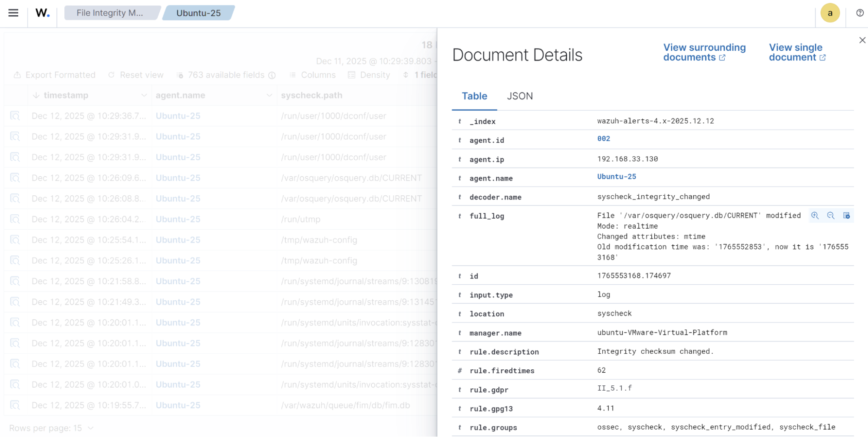Inspect the /run/utmp row document details
This screenshot has width=868, height=437.
15,219
